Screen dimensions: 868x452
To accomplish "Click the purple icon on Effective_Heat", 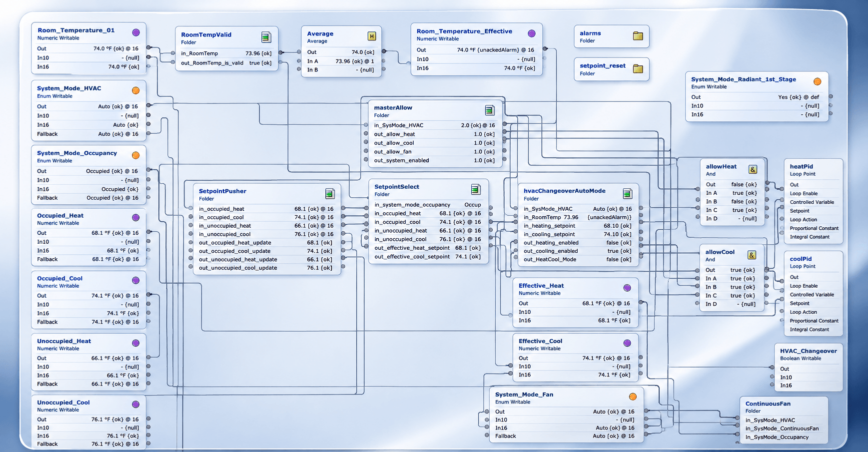I will (627, 288).
